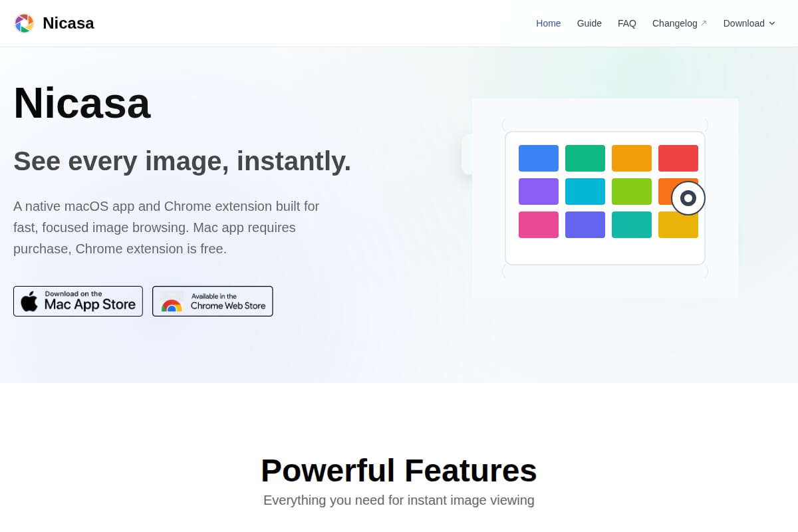Select the red thumbnail tile in the grid

tap(678, 158)
